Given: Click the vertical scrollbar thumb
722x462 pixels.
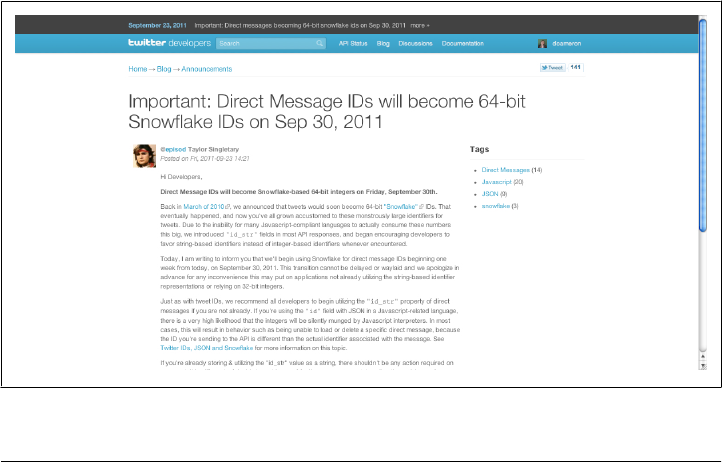Looking at the screenshot, I should pos(703,125).
